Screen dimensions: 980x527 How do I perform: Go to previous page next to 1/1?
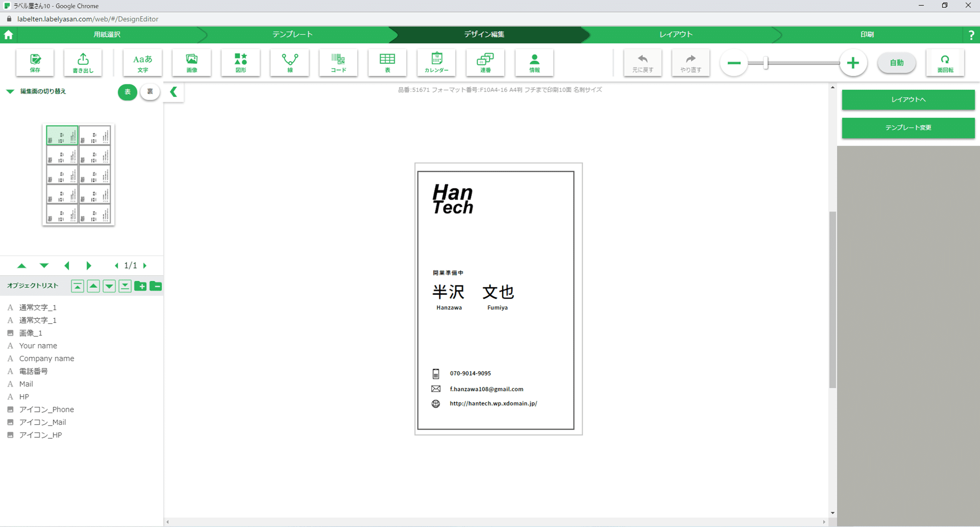(x=117, y=265)
